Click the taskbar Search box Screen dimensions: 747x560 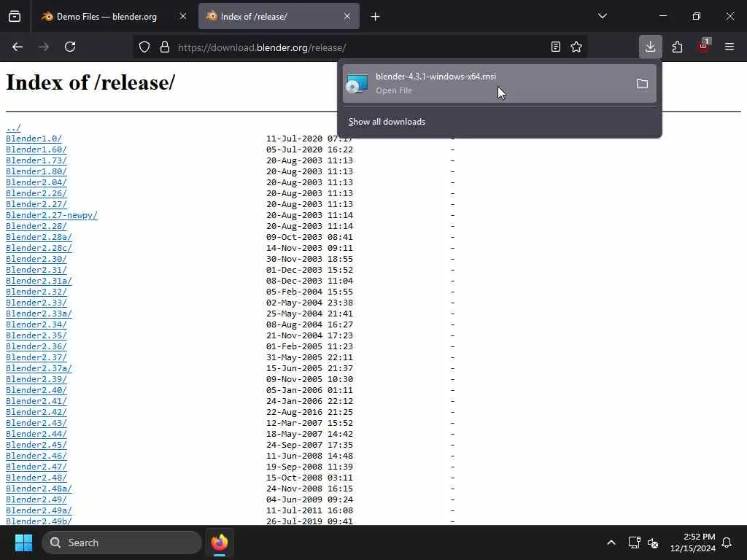pos(122,542)
